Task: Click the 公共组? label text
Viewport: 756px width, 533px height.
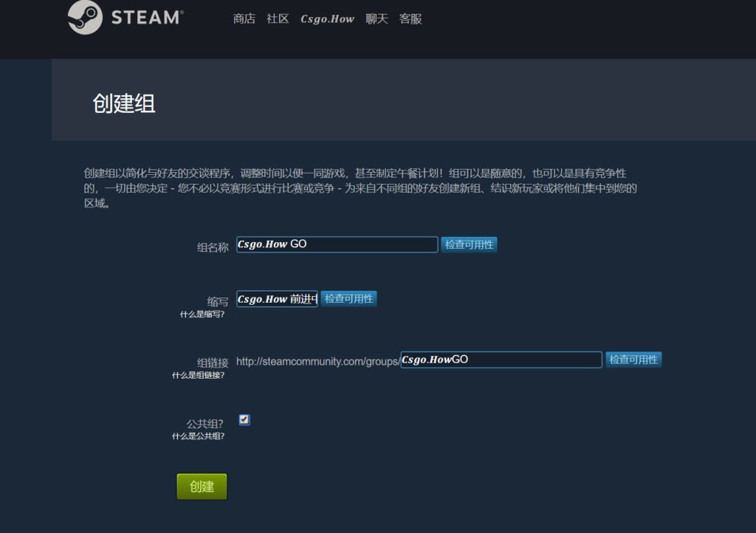Action: coord(205,424)
